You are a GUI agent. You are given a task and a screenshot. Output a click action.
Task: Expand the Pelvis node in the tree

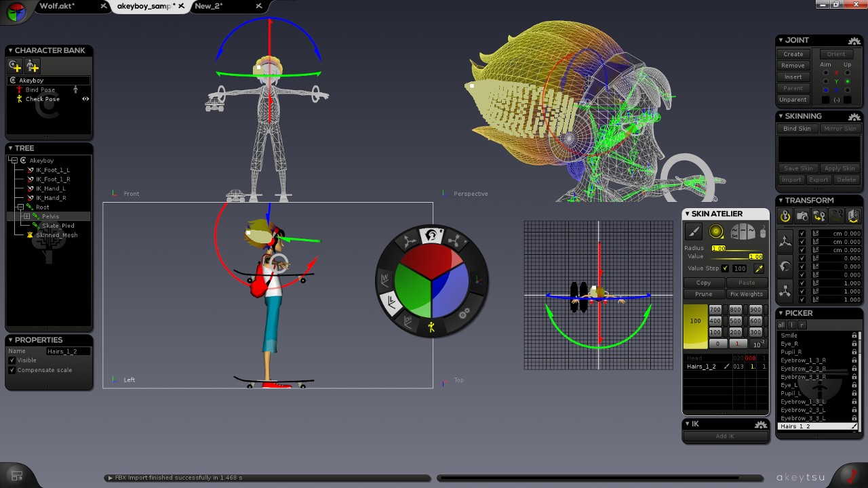26,216
